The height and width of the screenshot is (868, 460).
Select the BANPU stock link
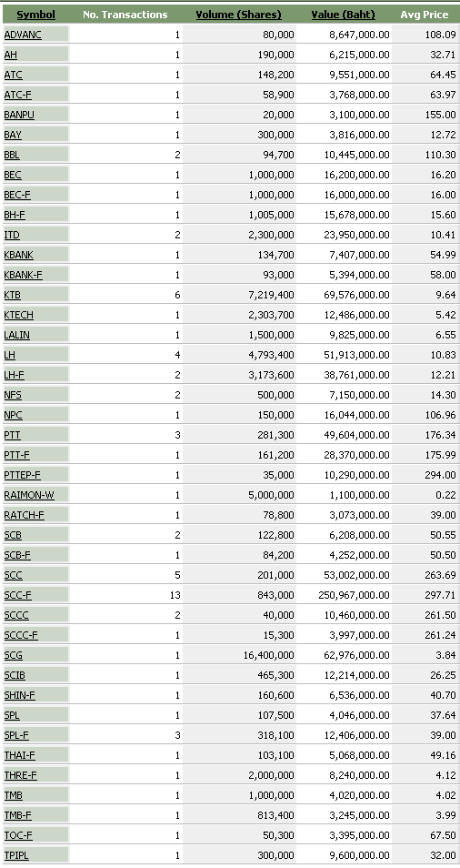coord(19,115)
